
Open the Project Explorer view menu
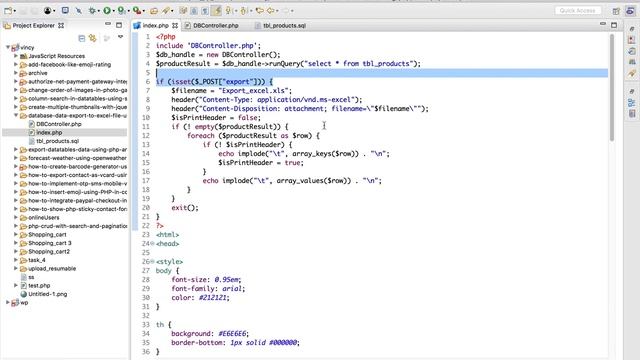pyautogui.click(x=120, y=37)
